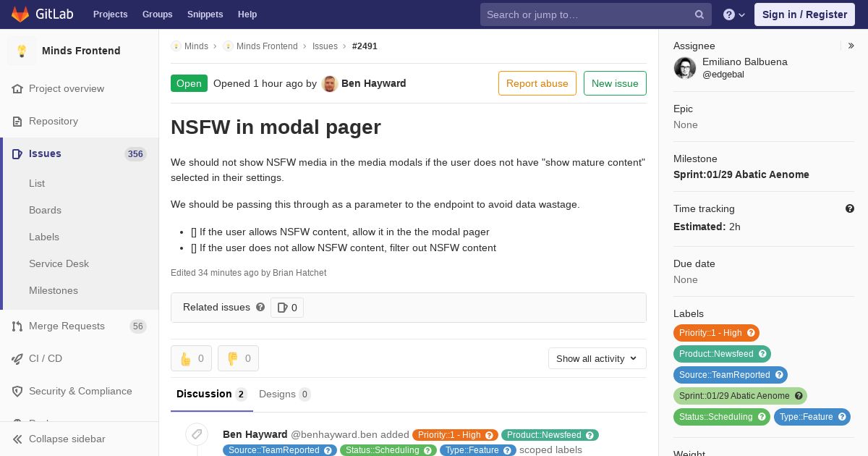The width and height of the screenshot is (868, 456).
Task: Click the help icon on Source::TeamReported sidebar label
Action: point(779,375)
